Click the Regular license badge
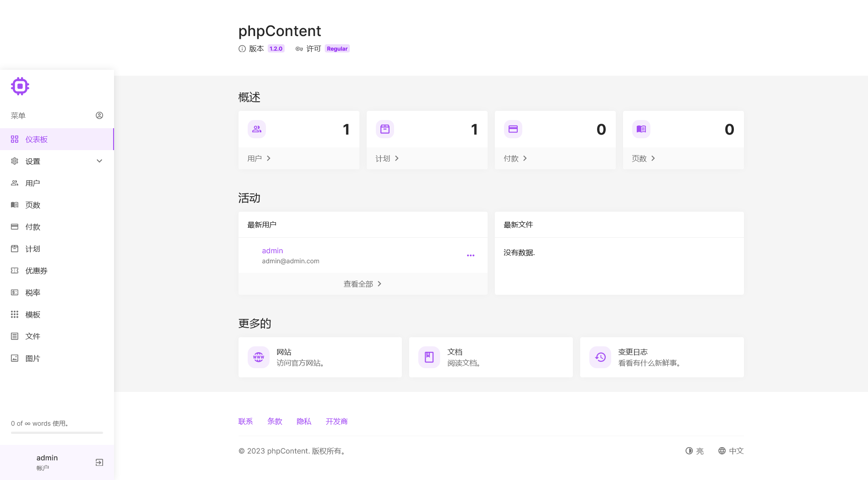 point(337,49)
